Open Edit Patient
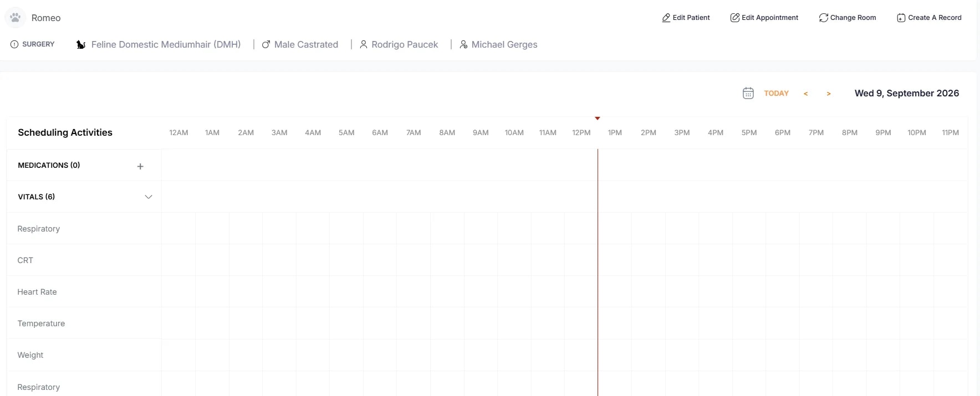Viewport: 980px width, 396px height. [686, 18]
